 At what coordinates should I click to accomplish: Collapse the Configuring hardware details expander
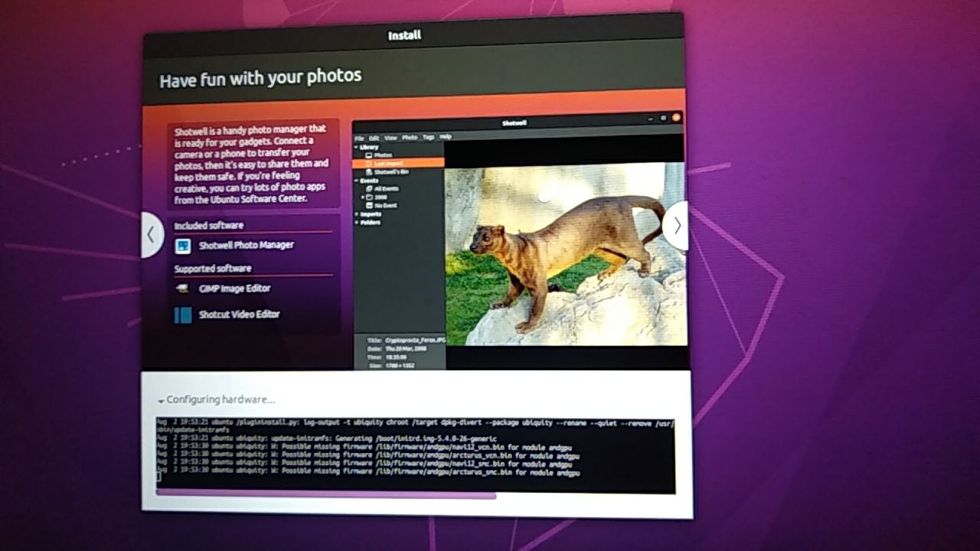click(162, 401)
